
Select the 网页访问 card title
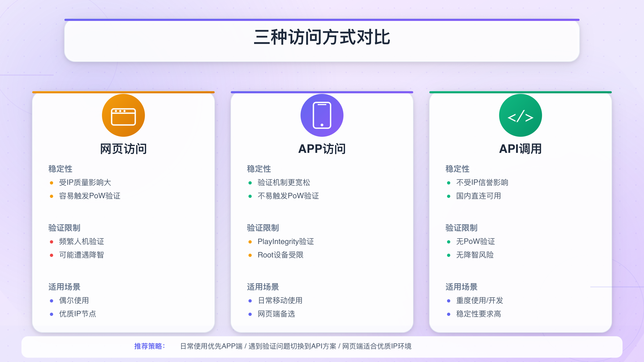[123, 149]
